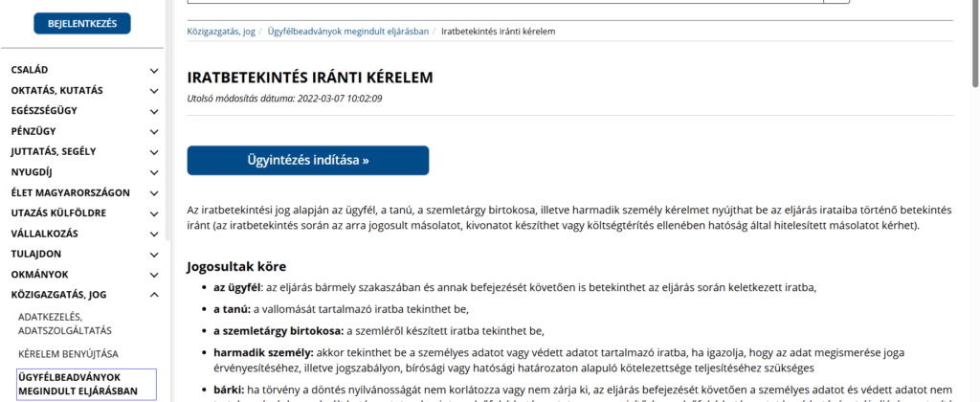
Task: Expand the PÉNZÜGY chevron
Action: [154, 132]
